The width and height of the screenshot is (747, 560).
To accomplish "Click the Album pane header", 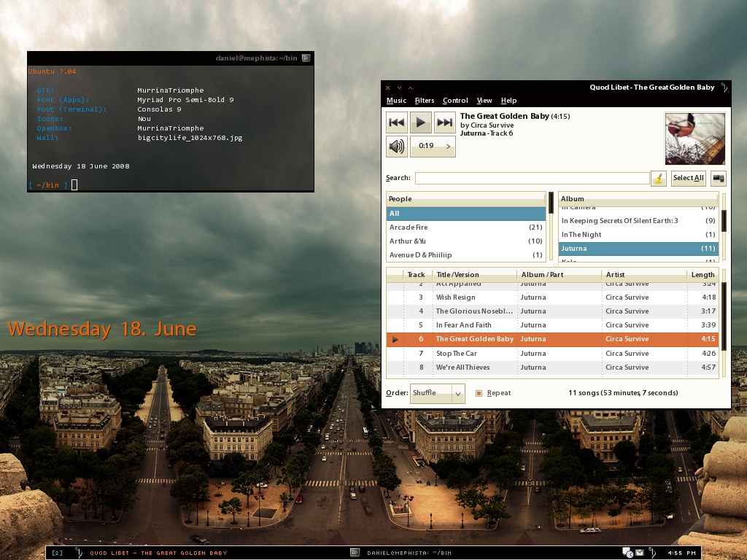I will 638,199.
